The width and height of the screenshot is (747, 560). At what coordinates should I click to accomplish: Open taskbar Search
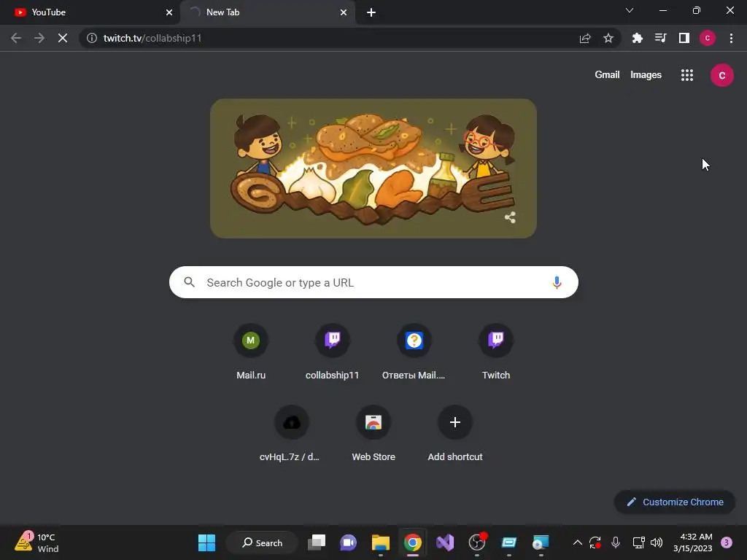point(262,542)
